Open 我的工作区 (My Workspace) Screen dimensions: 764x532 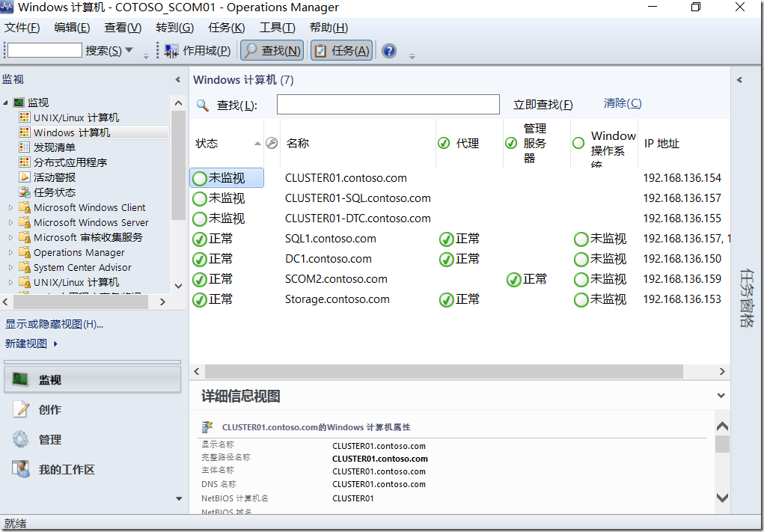click(x=93, y=470)
